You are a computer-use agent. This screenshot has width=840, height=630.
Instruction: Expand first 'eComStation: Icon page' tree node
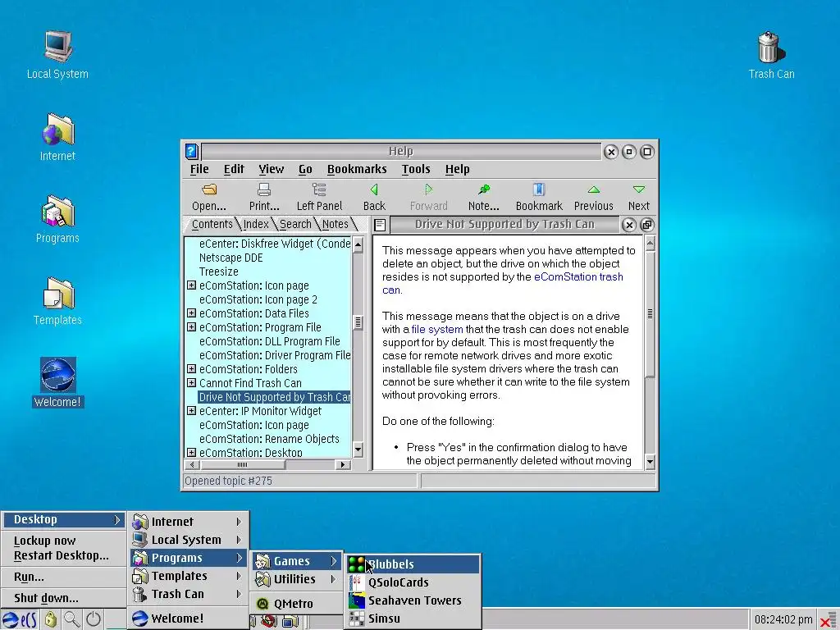tap(191, 285)
